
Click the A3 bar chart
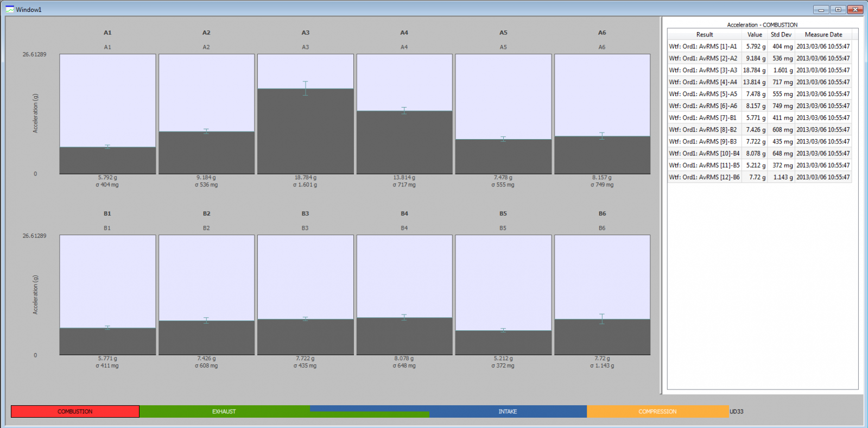pyautogui.click(x=306, y=114)
